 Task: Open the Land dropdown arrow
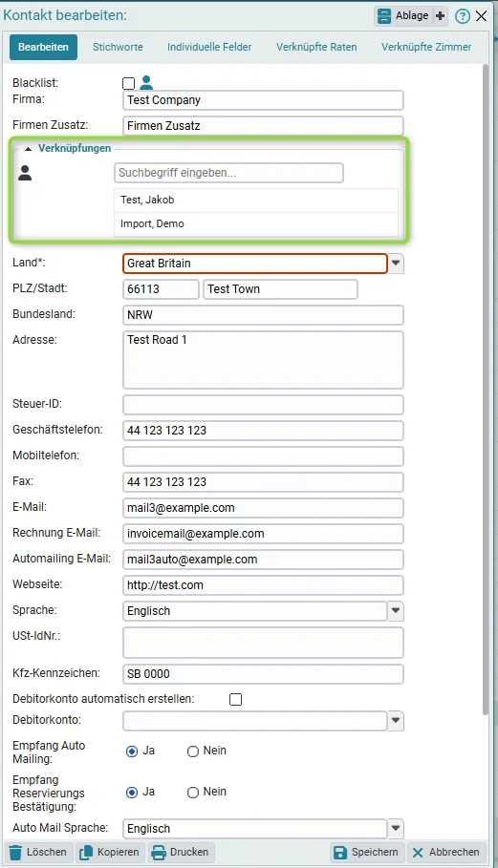(396, 264)
